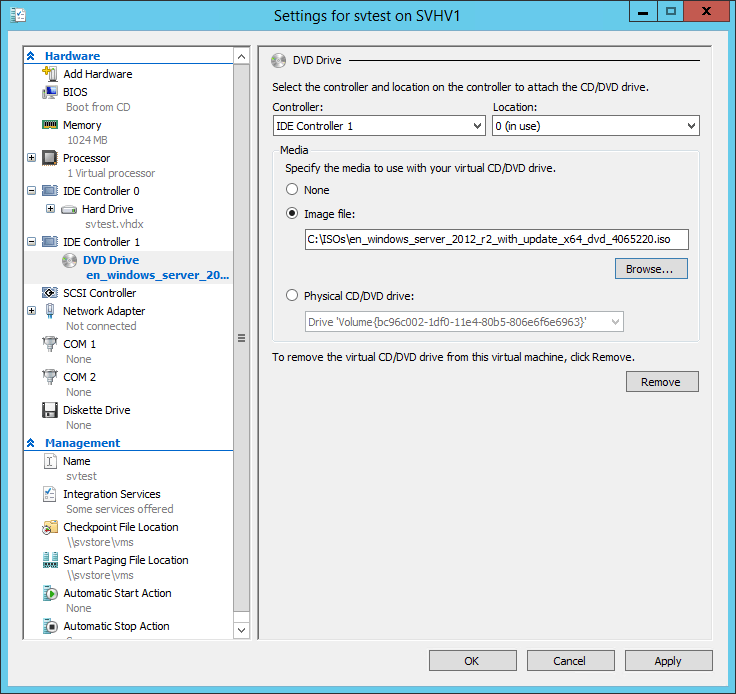Viewport: 736px width, 694px height.
Task: Click the IDE Controller 1 icon
Action: click(x=49, y=242)
